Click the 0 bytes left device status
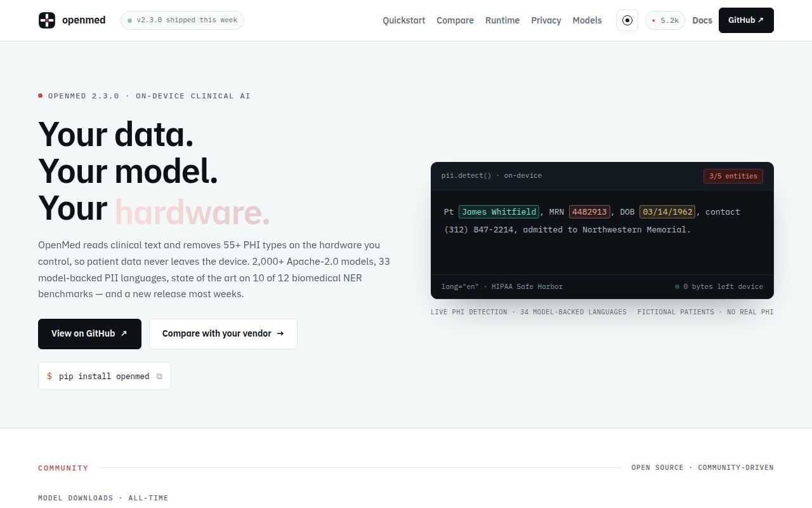 [x=719, y=286]
